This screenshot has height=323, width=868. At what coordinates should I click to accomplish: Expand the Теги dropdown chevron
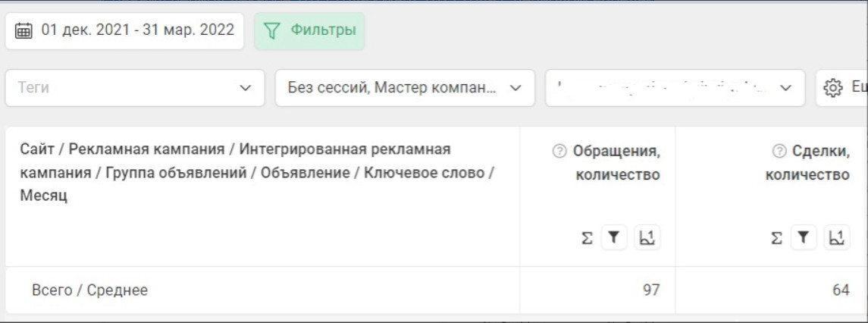(x=245, y=89)
